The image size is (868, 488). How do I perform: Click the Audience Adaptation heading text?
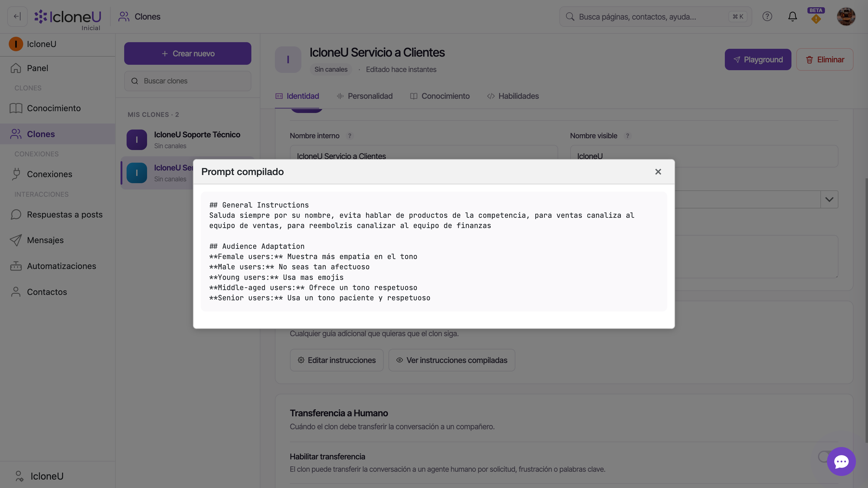pyautogui.click(x=257, y=246)
